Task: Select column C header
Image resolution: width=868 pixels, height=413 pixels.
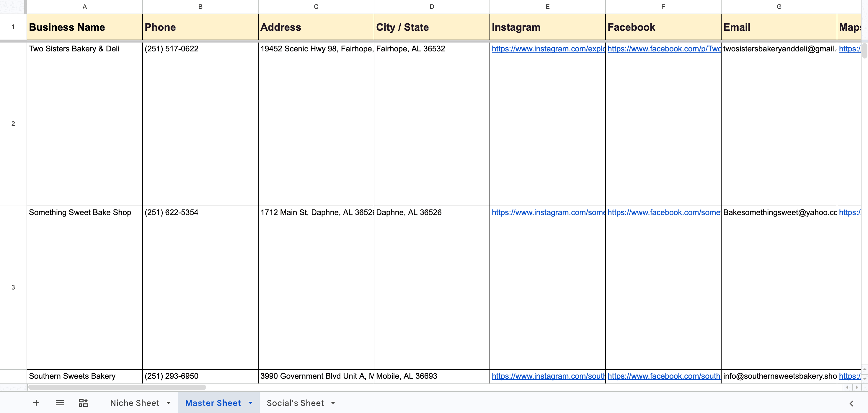Action: [316, 7]
